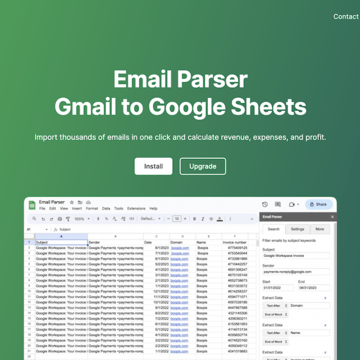Viewport: 360px width, 360px height.
Task: Remove the second Extract Data block
Action: [x=326, y=325]
